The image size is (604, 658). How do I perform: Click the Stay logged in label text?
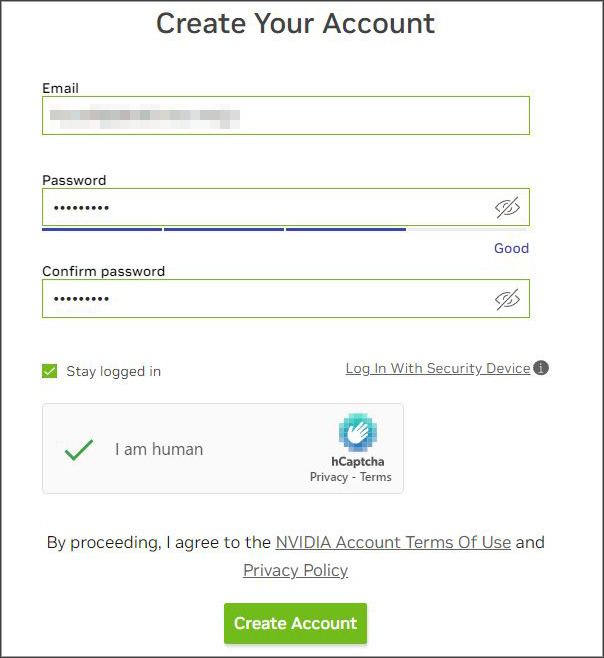113,371
